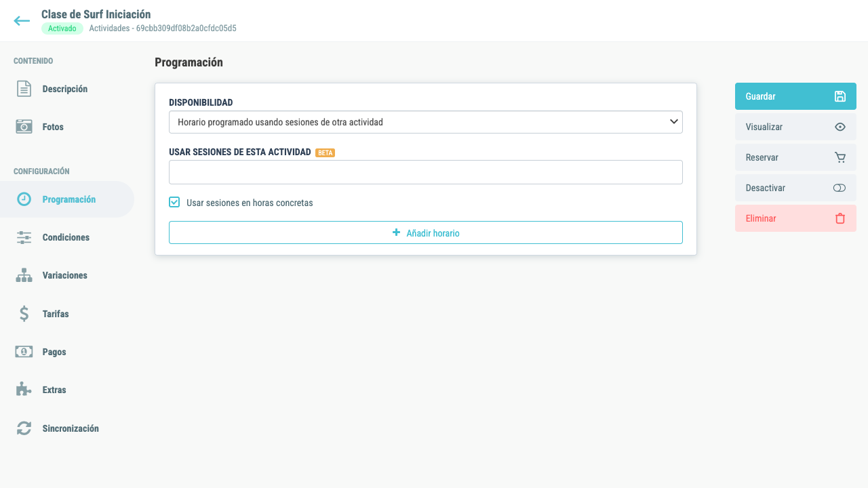Image resolution: width=868 pixels, height=488 pixels.
Task: Go to the Extras section
Action: (54, 390)
